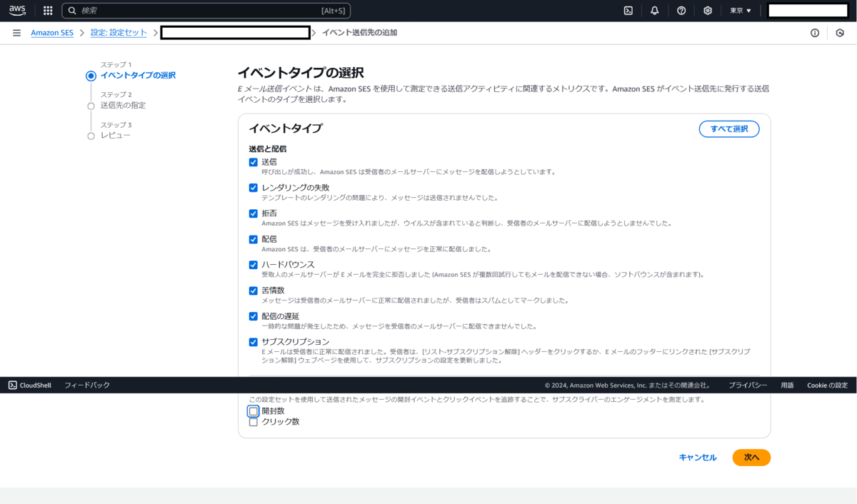Open the help question mark icon

(681, 11)
